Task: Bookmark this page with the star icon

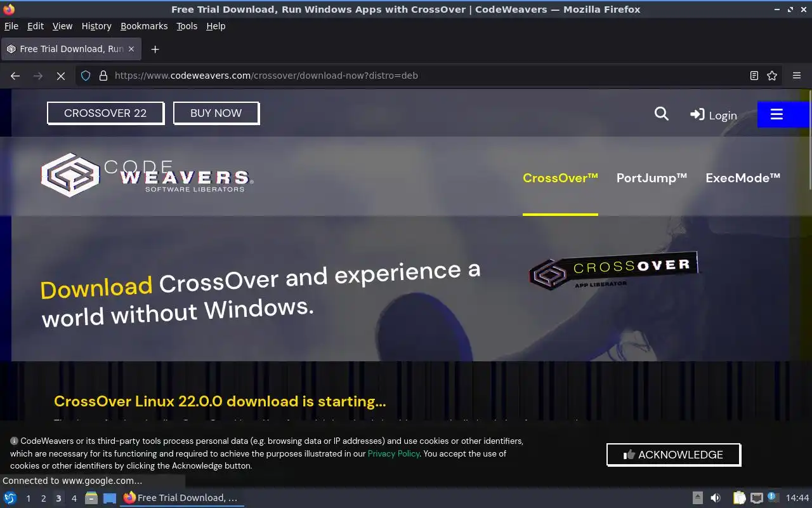Action: pyautogui.click(x=772, y=76)
